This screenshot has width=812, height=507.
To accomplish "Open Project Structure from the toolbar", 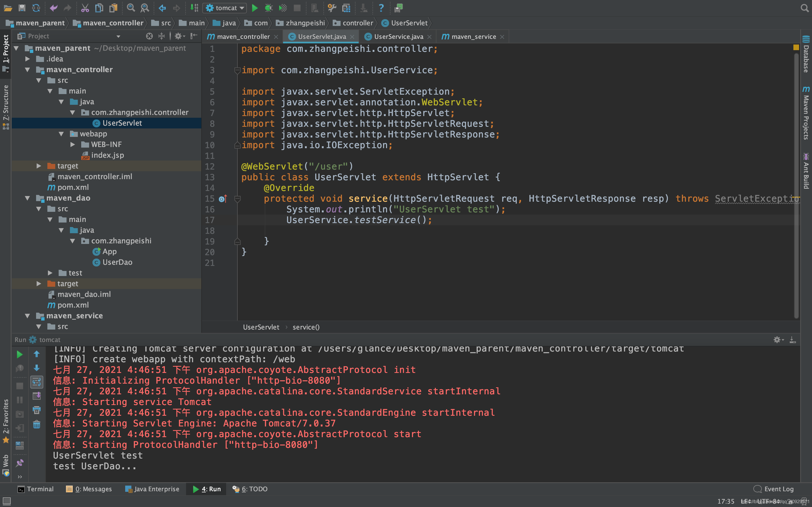I will (x=346, y=8).
